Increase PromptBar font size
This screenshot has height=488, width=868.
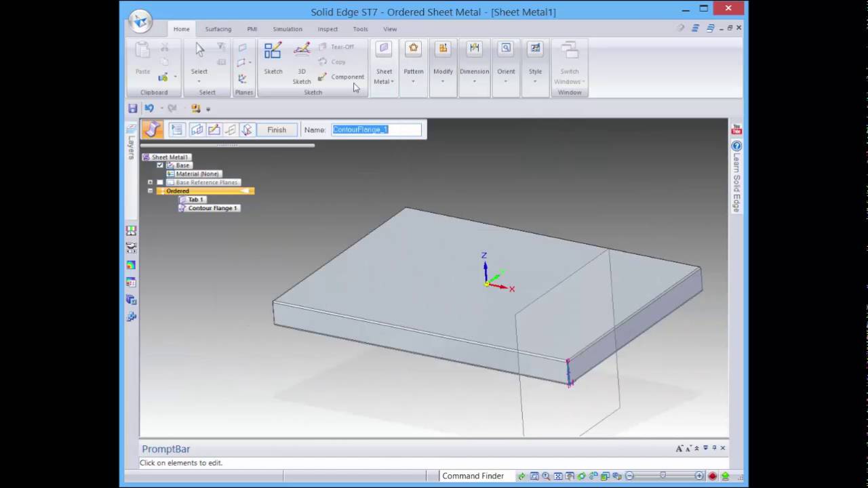[679, 448]
